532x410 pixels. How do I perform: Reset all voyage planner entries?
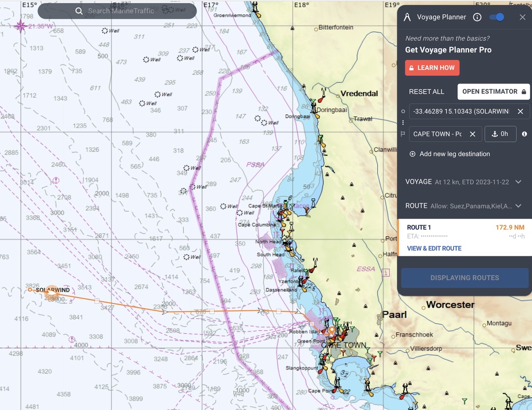[427, 91]
